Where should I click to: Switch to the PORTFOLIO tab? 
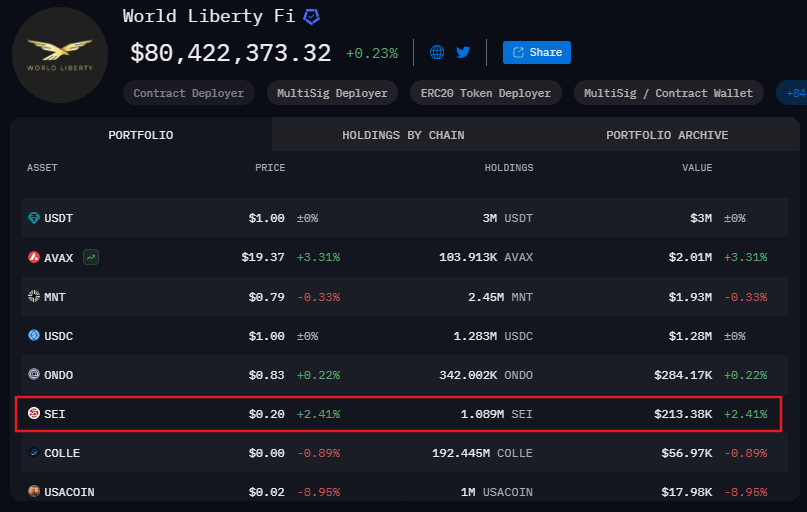tap(141, 135)
